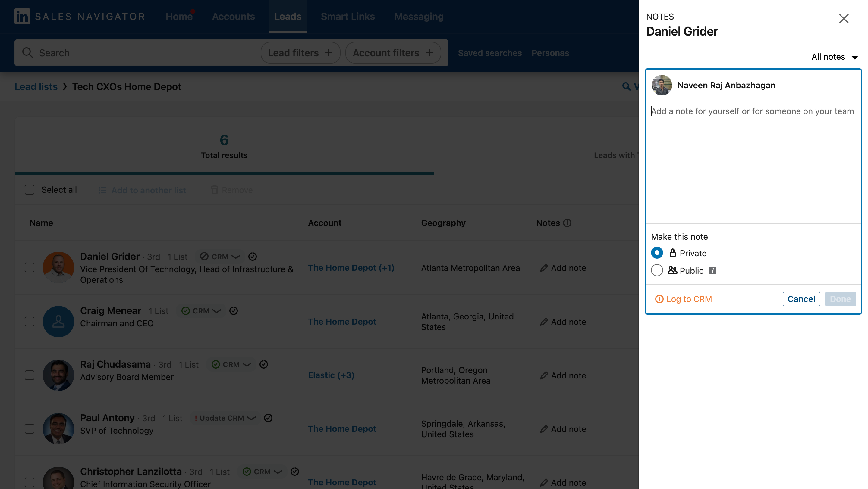
Task: Open the Lead filters menu
Action: [300, 52]
